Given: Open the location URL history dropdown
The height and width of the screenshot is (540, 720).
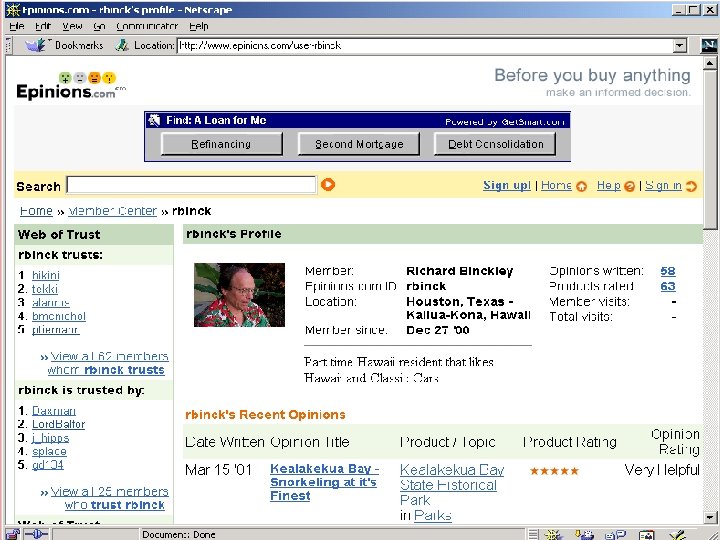Looking at the screenshot, I should (680, 45).
